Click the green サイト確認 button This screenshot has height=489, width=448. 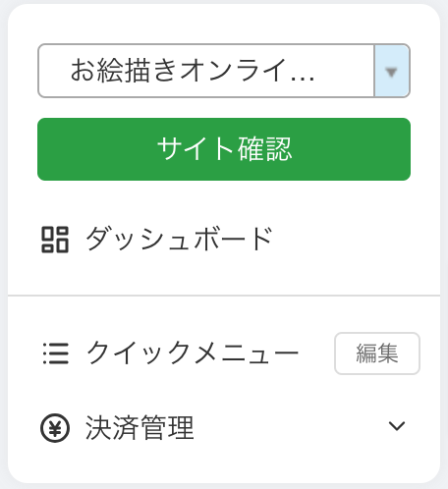point(224,149)
